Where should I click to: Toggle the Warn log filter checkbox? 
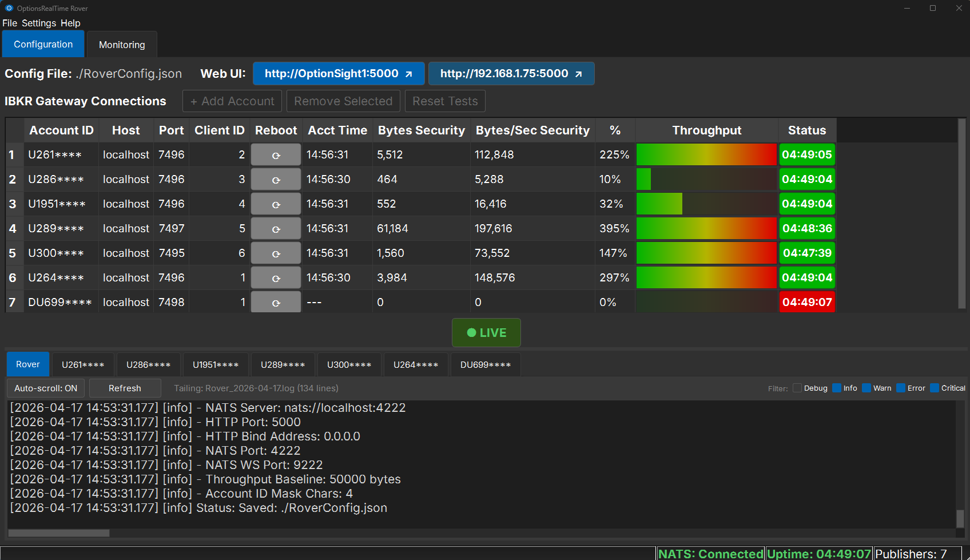[866, 388]
